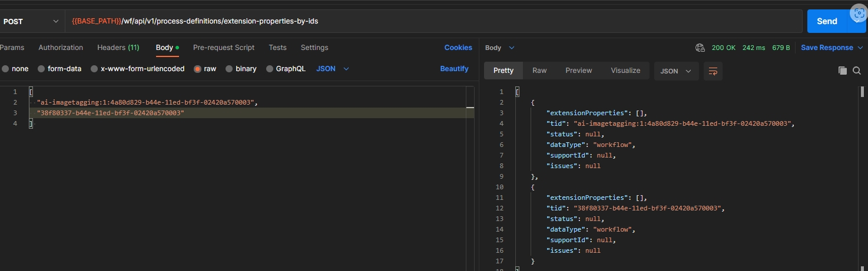This screenshot has height=271, width=868.
Task: Select the raw body type radio button
Action: pyautogui.click(x=198, y=69)
